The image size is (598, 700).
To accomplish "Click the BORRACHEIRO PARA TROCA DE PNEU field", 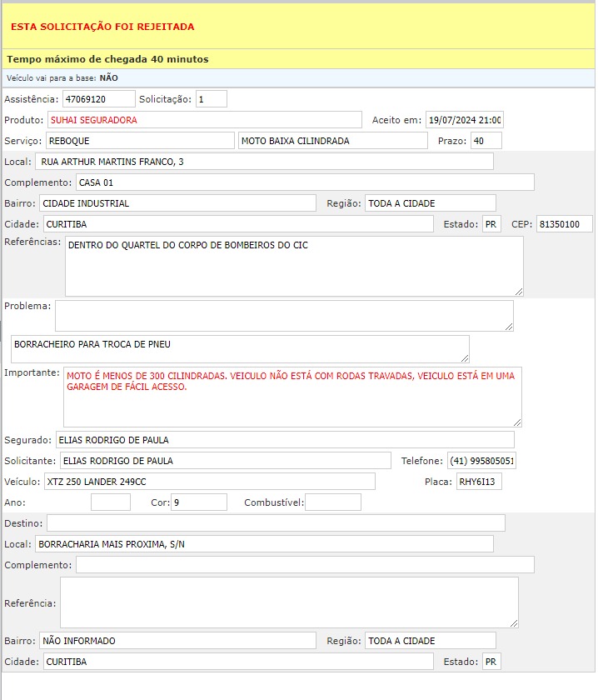I will click(240, 348).
